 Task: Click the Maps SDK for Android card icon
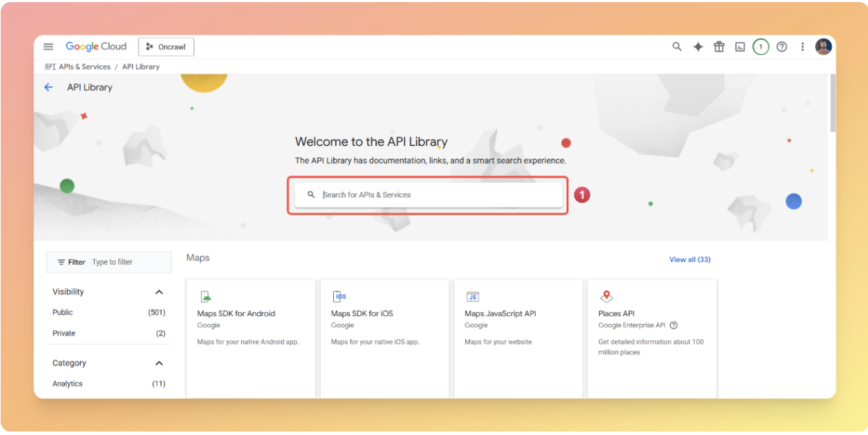205,295
